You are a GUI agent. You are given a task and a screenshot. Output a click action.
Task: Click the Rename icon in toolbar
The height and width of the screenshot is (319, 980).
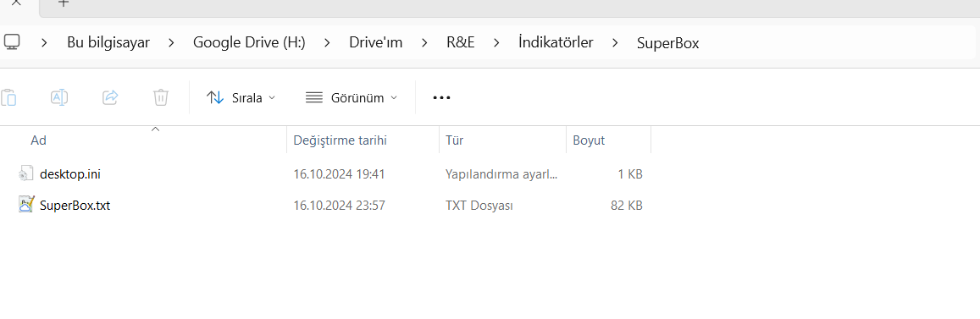point(58,97)
